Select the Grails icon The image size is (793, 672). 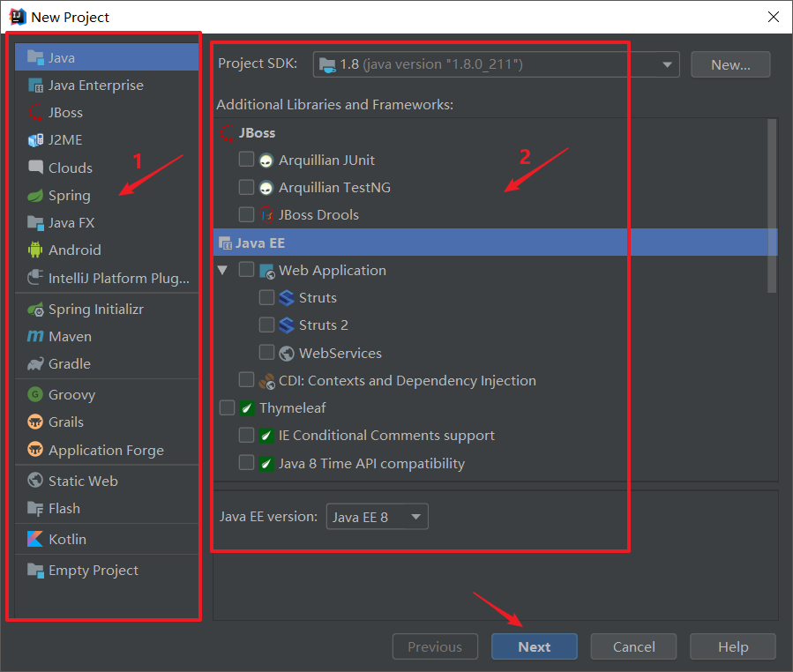click(35, 422)
